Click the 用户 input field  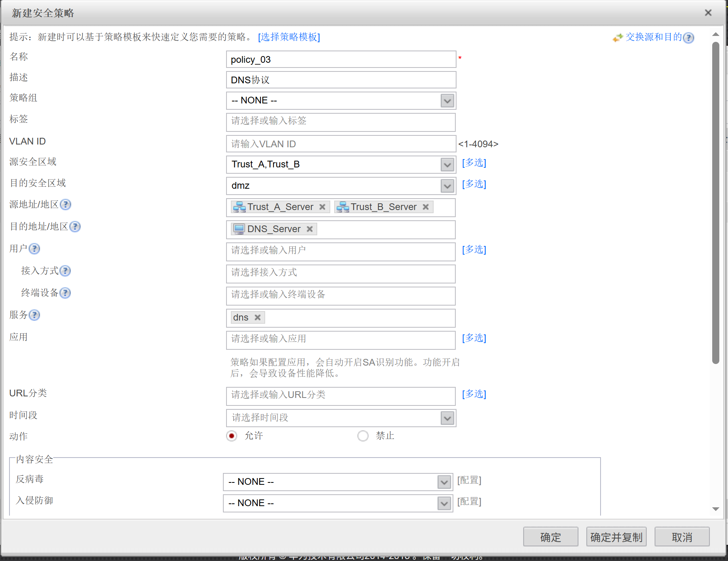coord(341,252)
